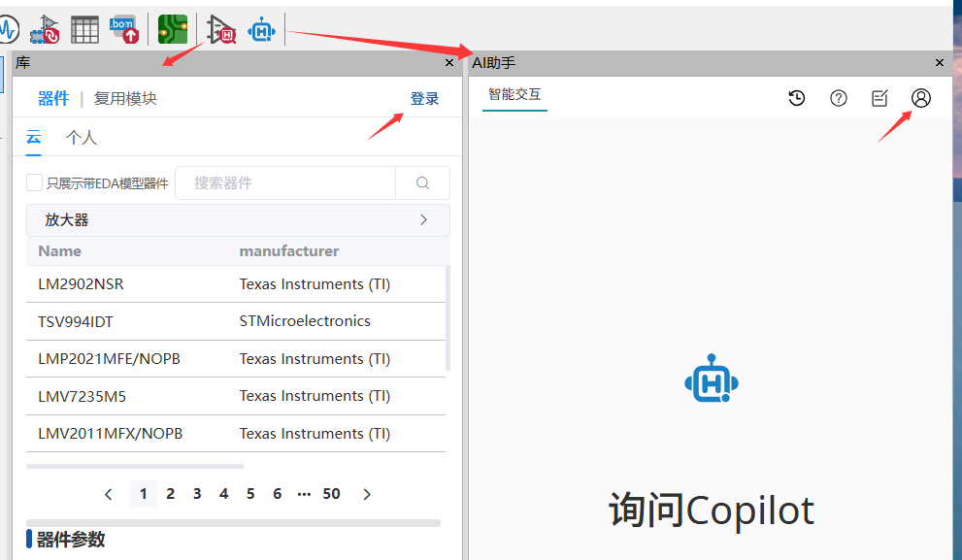Select page 50 in pagination
Screen dimensions: 962x560
(x=331, y=494)
